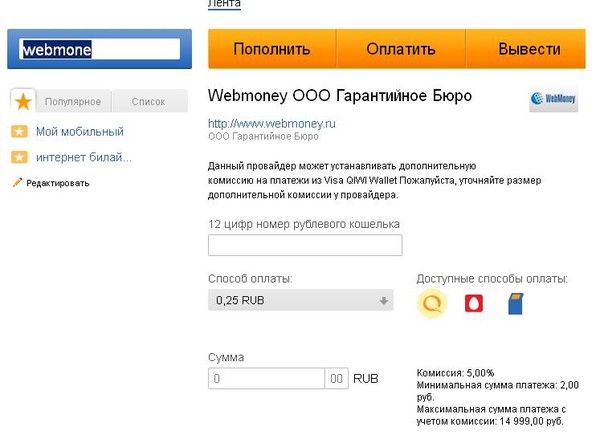Image resolution: width=600 pixels, height=435 pixels.
Task: Open интернет билайн favorite
Action: click(x=84, y=157)
